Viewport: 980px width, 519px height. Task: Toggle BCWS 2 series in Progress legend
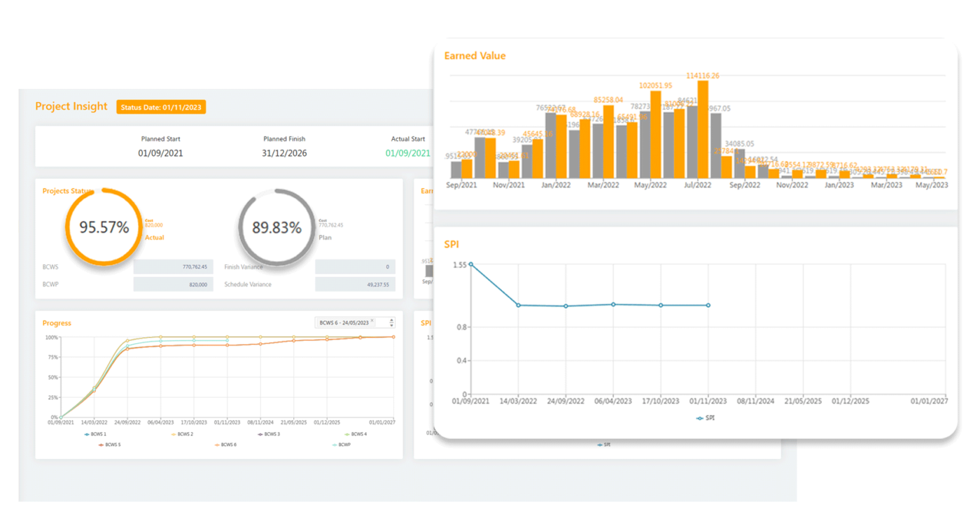[181, 434]
